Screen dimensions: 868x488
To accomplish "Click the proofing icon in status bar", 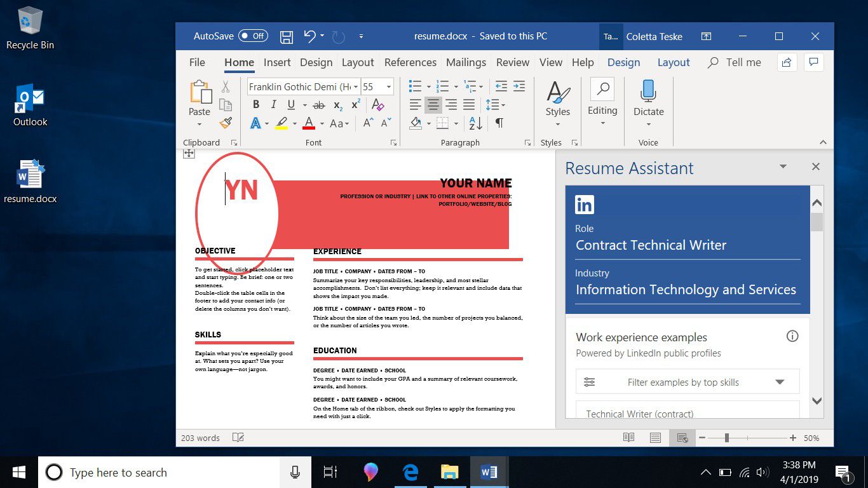I will click(x=238, y=438).
